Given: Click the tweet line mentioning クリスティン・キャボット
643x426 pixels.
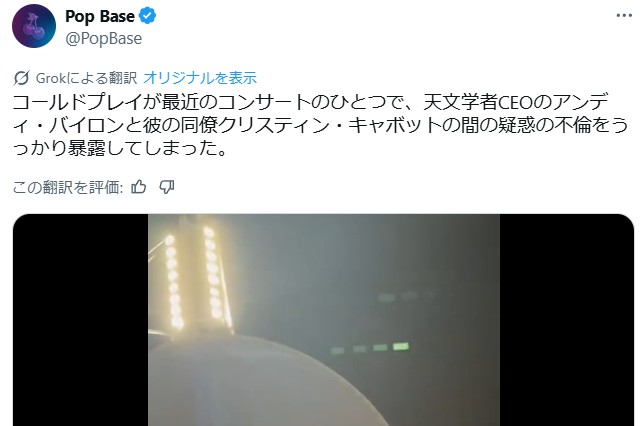Looking at the screenshot, I should click(320, 125).
